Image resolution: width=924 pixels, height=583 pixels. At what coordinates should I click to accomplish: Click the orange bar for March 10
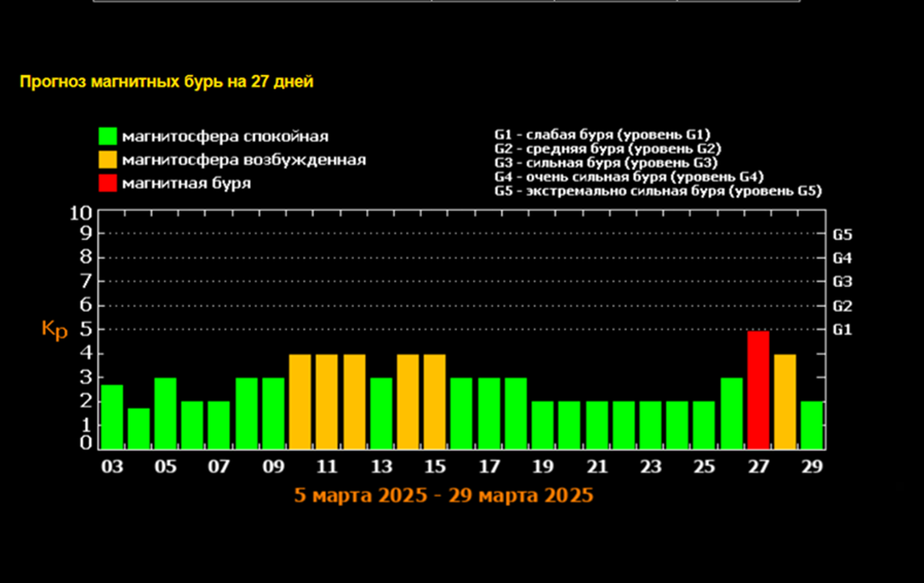tap(300, 401)
